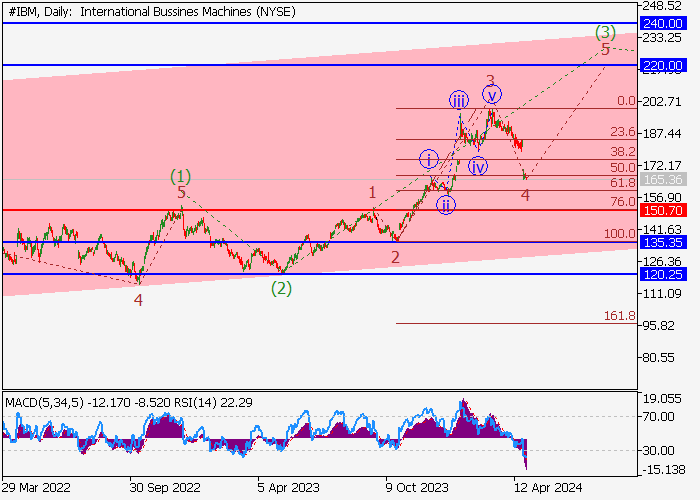This screenshot has width=700, height=500.
Task: Click the brown wave 2 label
Action: point(395,257)
